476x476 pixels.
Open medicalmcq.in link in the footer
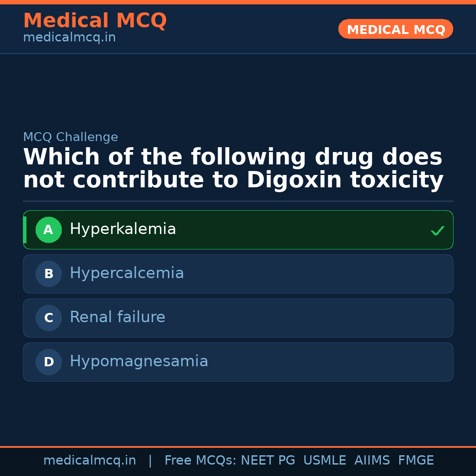click(89, 461)
